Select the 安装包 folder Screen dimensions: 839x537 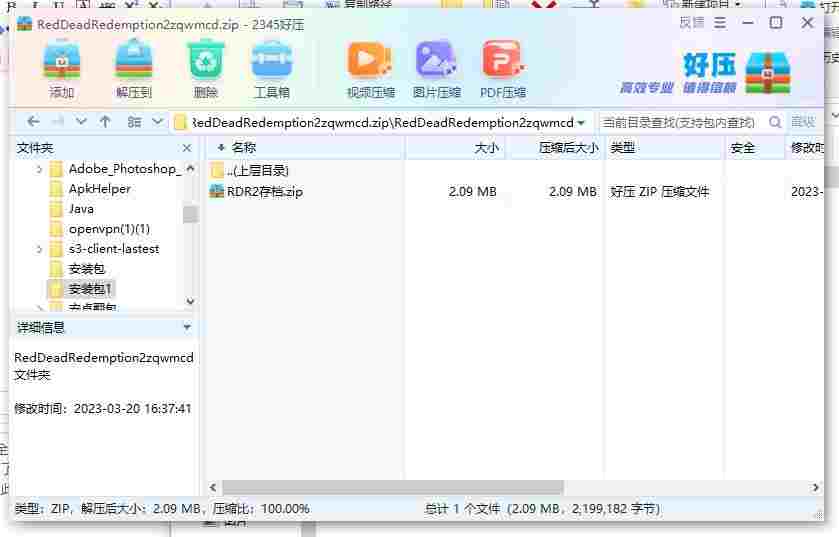pyautogui.click(x=87, y=268)
